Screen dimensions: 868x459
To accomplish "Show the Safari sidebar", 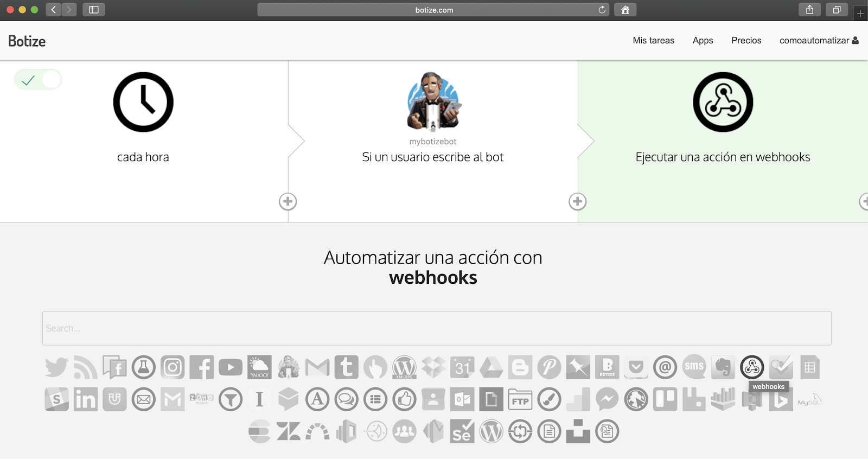I will coord(94,10).
